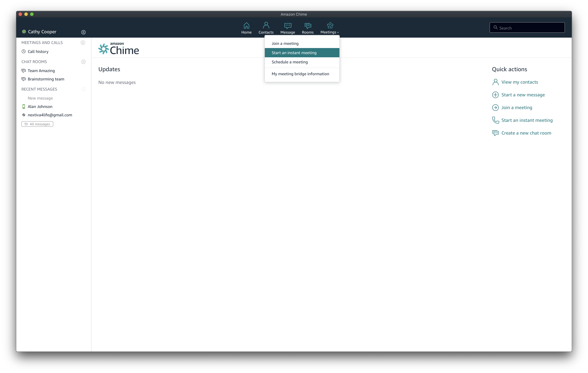Click Join a meeting quick action link

(517, 107)
